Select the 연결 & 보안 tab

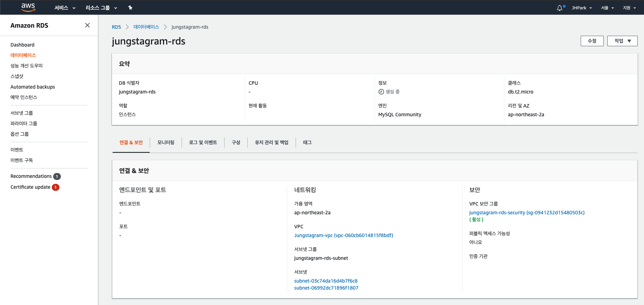coord(131,143)
